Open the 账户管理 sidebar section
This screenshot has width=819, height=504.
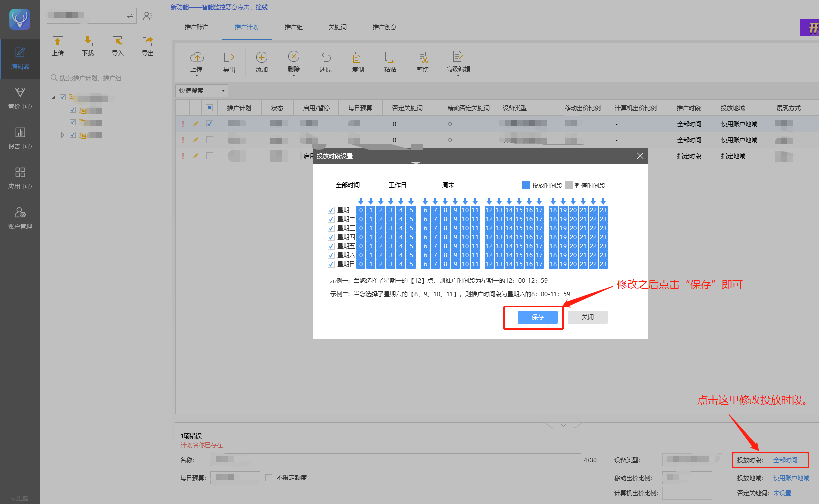pos(20,219)
